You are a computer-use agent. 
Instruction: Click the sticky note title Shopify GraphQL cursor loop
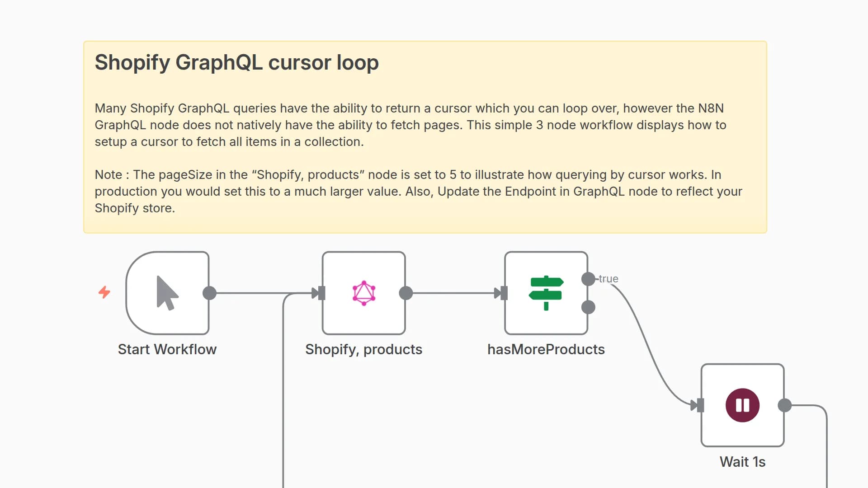(x=236, y=62)
